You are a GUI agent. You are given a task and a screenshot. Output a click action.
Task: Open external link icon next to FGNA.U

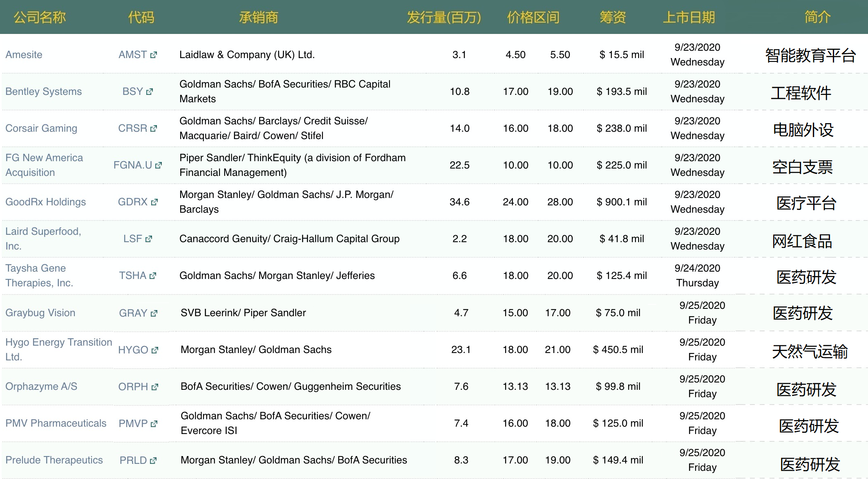click(159, 165)
